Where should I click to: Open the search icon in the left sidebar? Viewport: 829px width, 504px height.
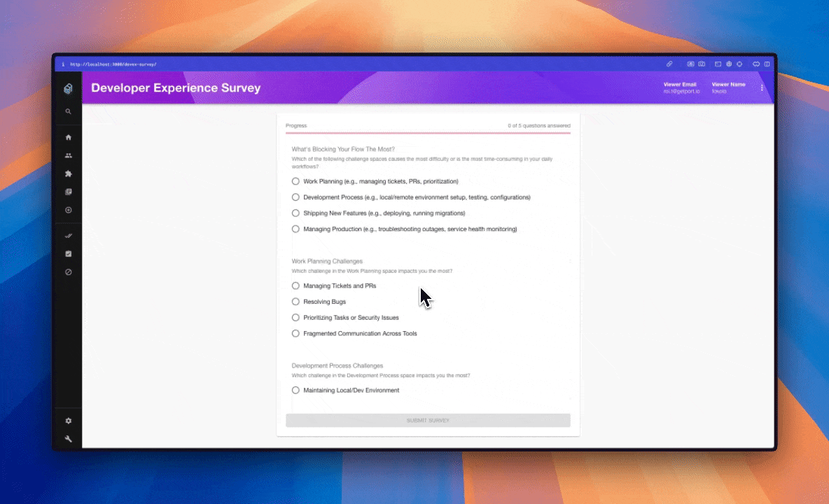pos(68,111)
